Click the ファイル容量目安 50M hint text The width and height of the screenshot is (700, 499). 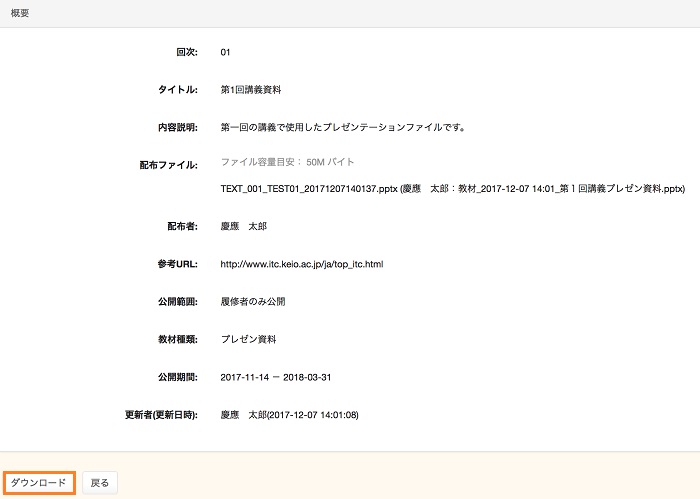click(287, 162)
